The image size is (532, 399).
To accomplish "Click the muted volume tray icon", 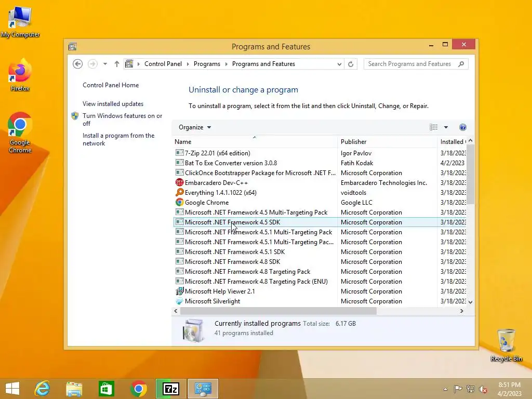I will (483, 389).
